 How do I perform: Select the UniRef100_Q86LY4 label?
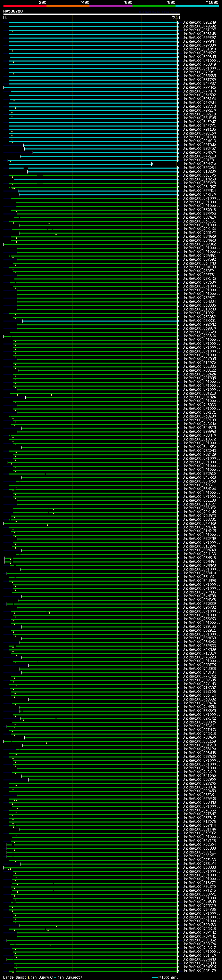(x=199, y=864)
